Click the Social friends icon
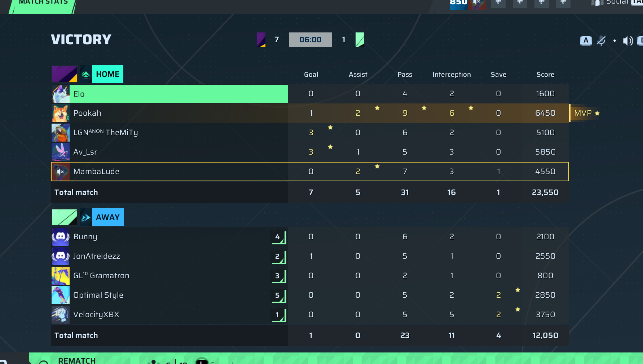The width and height of the screenshot is (643, 364). (597, 3)
